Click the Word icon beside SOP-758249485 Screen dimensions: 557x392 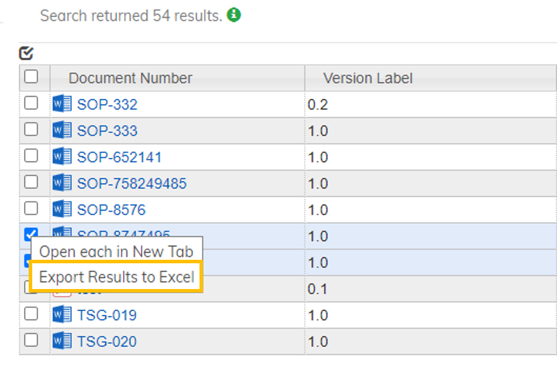(62, 183)
